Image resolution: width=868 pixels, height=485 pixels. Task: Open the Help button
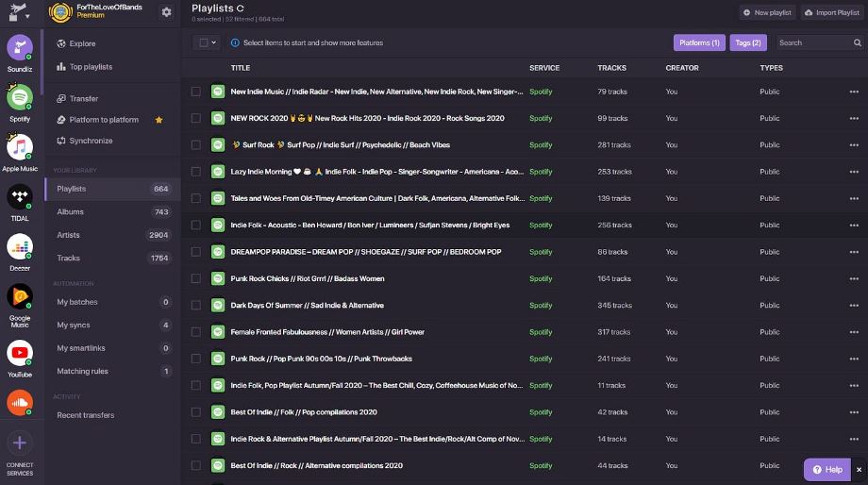click(x=827, y=470)
